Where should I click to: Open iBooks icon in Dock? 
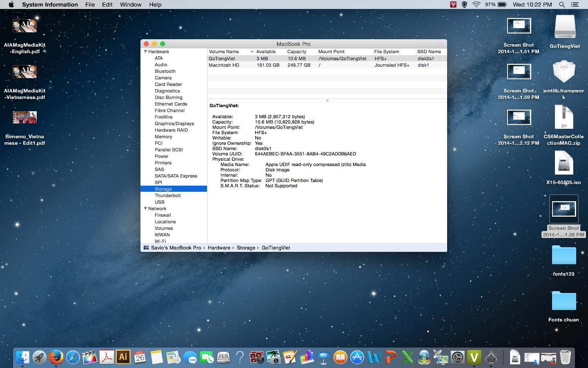point(340,357)
